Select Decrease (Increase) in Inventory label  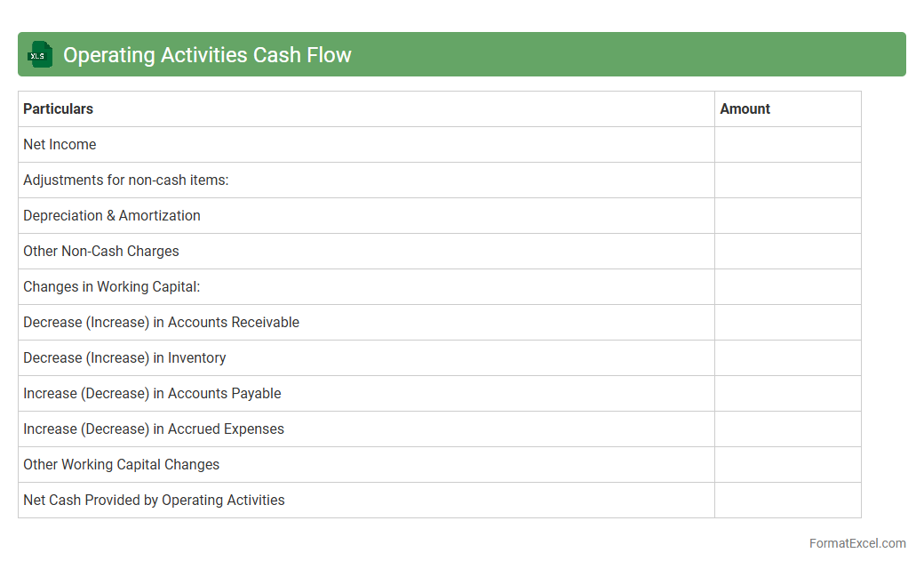pos(124,358)
